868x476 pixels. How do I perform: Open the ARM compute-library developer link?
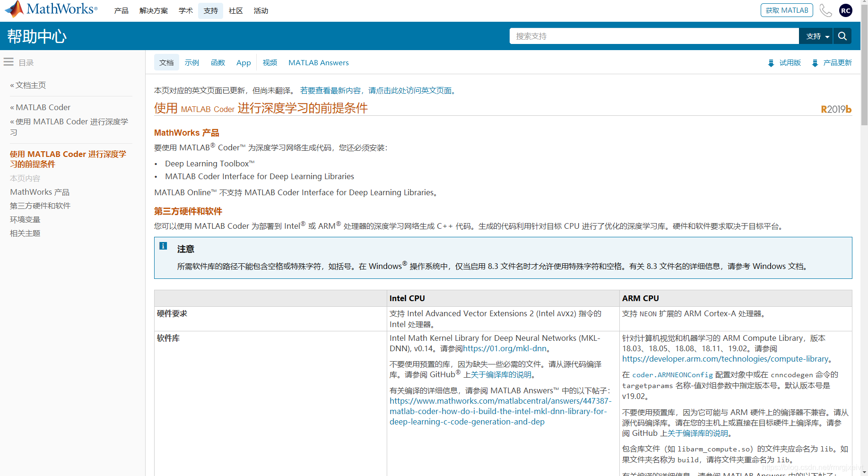[725, 359]
